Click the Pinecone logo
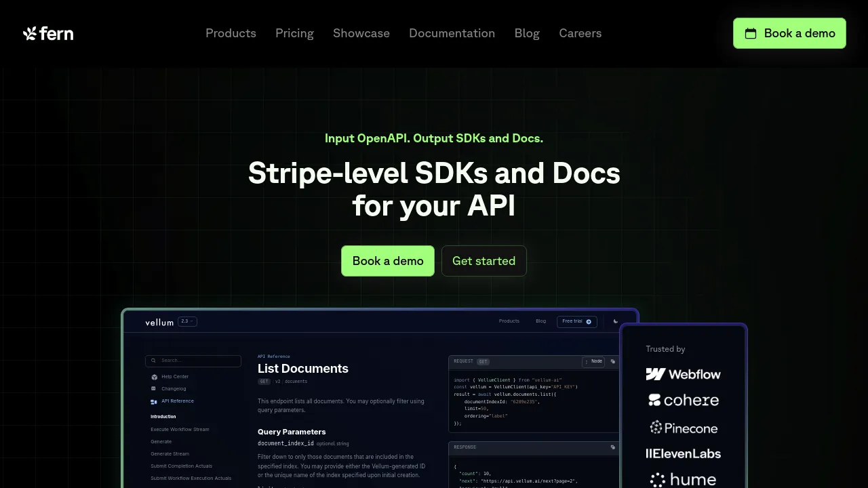This screenshot has height=488, width=868. [684, 428]
